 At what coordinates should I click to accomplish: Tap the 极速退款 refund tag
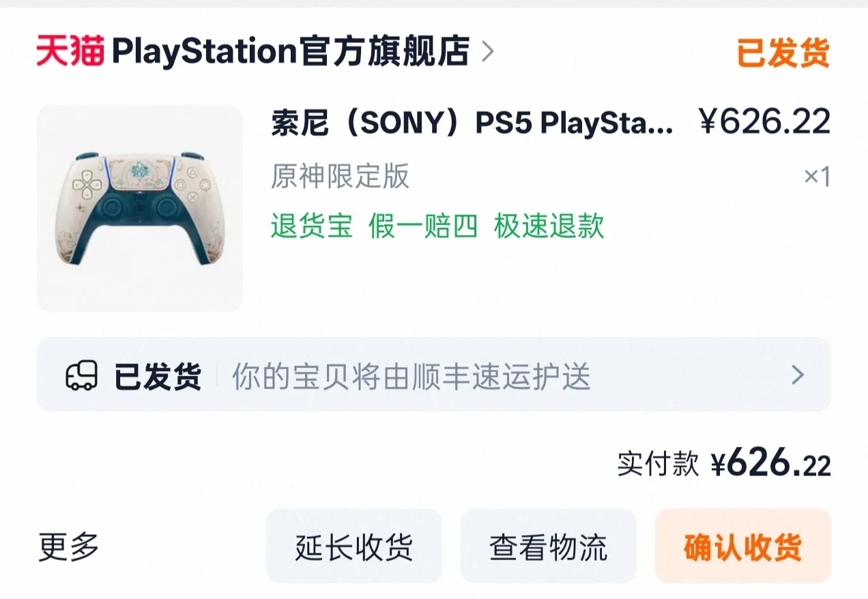(x=549, y=226)
